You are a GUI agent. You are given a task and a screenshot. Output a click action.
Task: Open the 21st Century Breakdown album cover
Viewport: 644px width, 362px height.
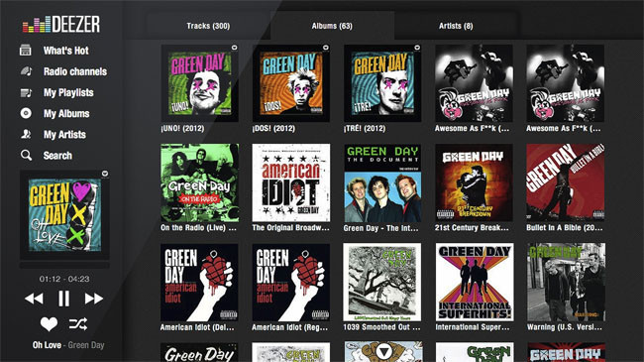[x=474, y=182]
